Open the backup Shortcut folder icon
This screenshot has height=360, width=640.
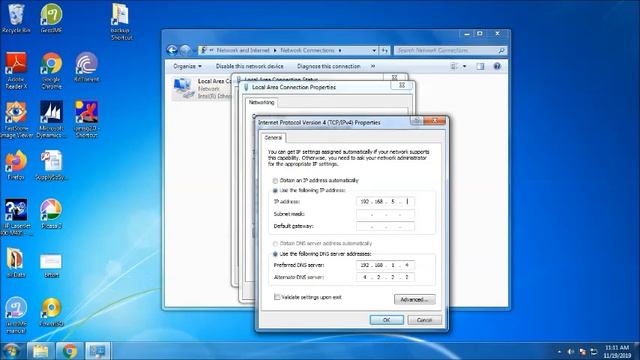(x=121, y=22)
